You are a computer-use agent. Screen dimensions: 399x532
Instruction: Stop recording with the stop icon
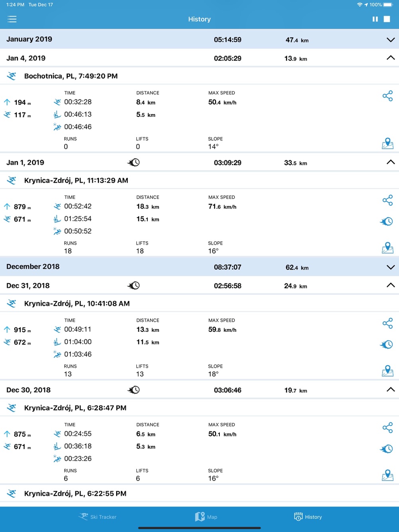(x=387, y=19)
